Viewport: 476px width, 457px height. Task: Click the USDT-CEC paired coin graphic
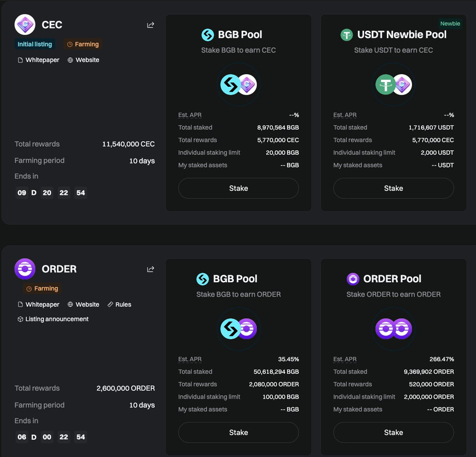[x=393, y=85]
